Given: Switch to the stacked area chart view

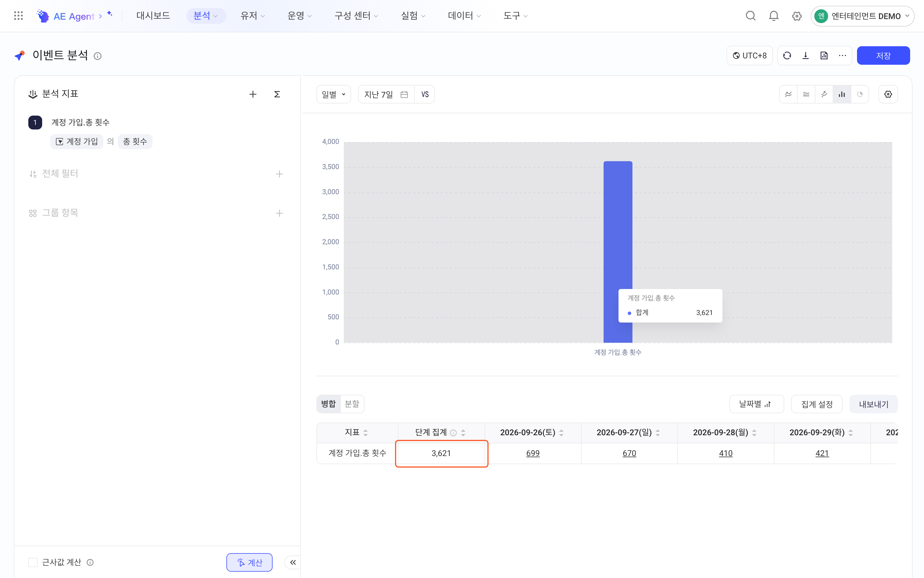Looking at the screenshot, I should [806, 94].
